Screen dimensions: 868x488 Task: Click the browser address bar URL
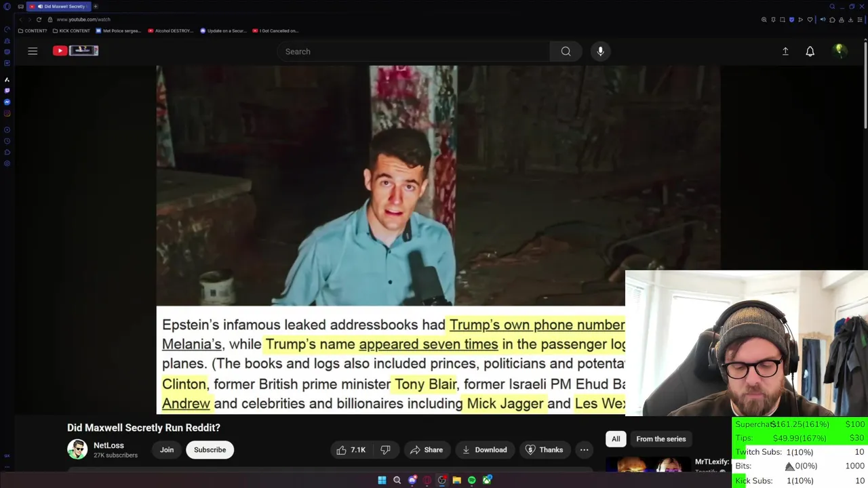(83, 20)
